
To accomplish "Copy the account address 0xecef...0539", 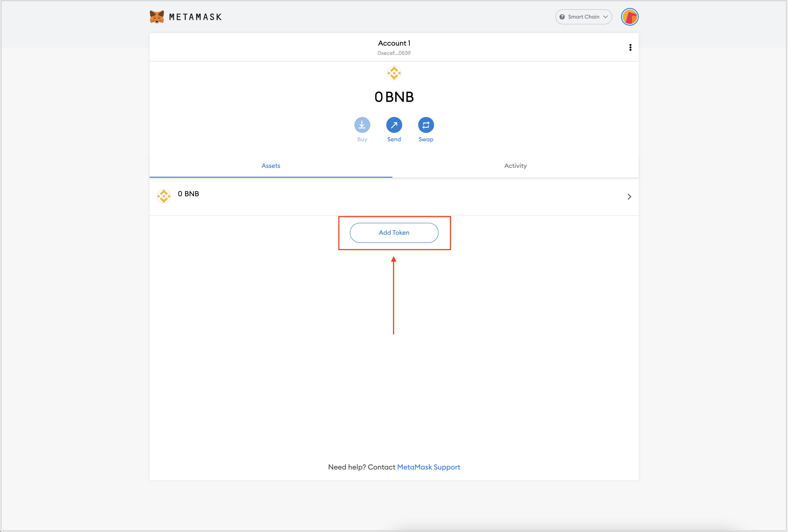I will coord(394,53).
